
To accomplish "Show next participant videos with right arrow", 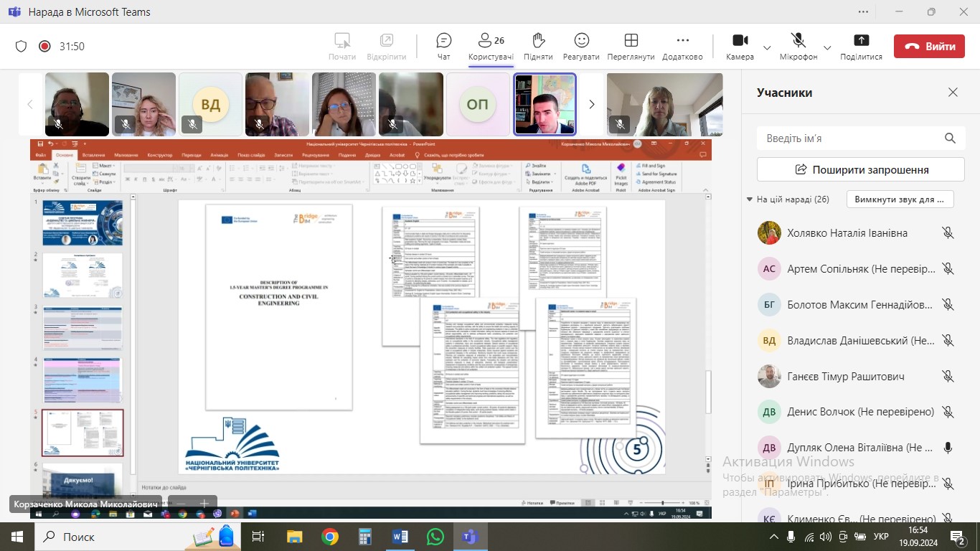I will pos(592,105).
